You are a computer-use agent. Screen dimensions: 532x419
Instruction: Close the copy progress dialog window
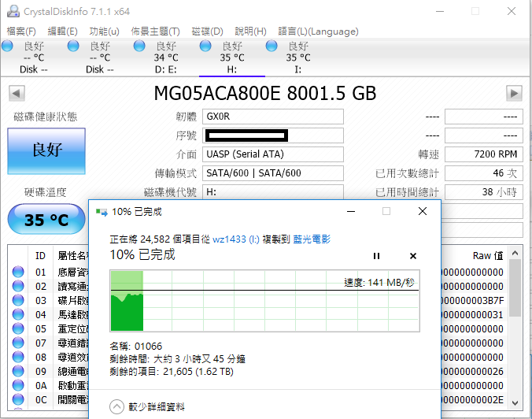click(423, 212)
